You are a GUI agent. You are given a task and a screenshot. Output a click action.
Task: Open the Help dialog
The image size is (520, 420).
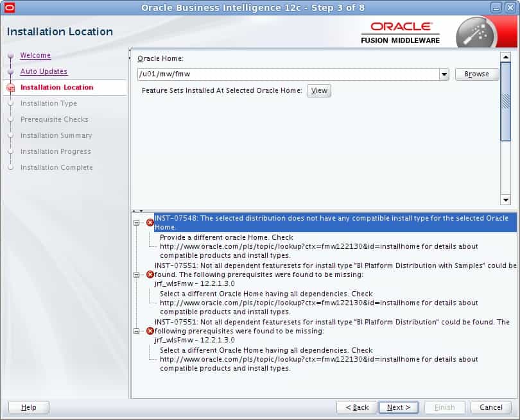click(x=28, y=407)
